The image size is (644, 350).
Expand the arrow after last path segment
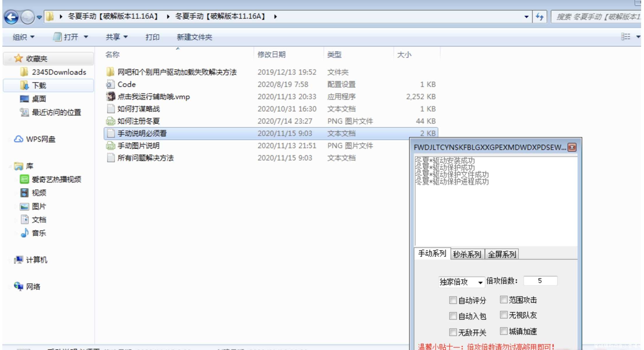pos(275,17)
